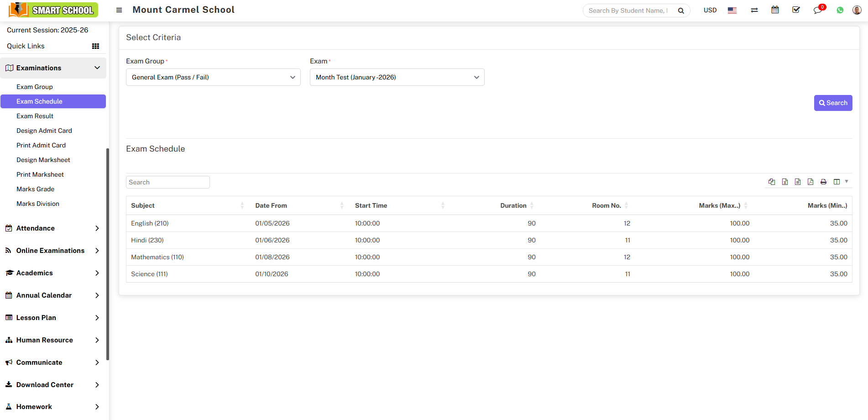Open the calendar icon in top bar

[x=775, y=10]
